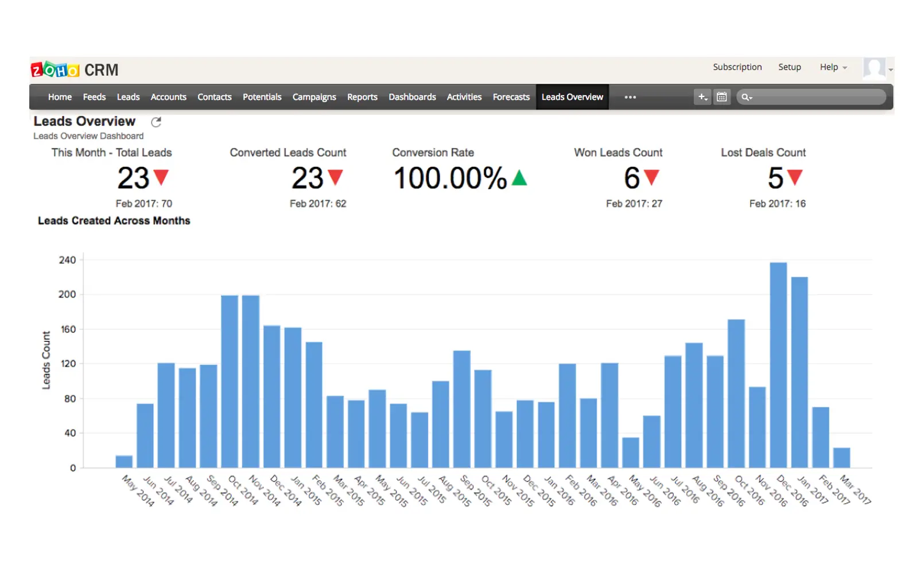
Task: Switch to the Dashboards tab
Action: point(412,97)
